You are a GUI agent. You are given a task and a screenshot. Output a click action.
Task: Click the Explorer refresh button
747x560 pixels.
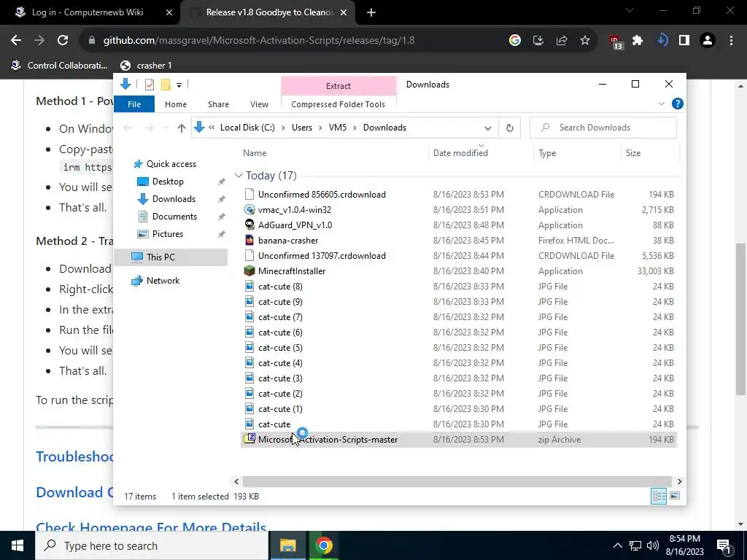pyautogui.click(x=509, y=128)
